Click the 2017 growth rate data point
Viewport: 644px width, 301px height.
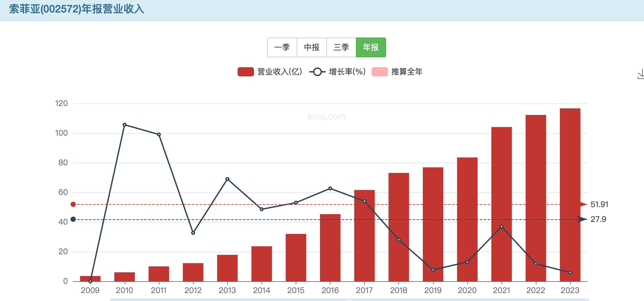364,201
